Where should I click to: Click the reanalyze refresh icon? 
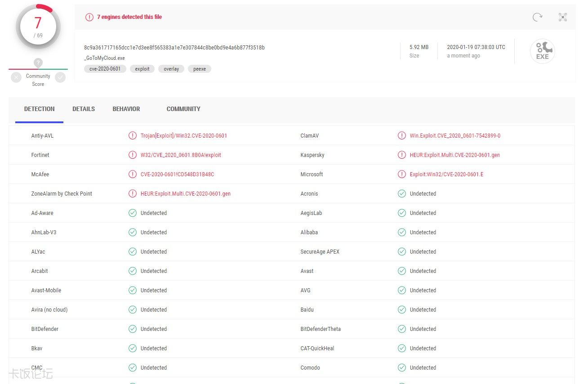(x=537, y=17)
